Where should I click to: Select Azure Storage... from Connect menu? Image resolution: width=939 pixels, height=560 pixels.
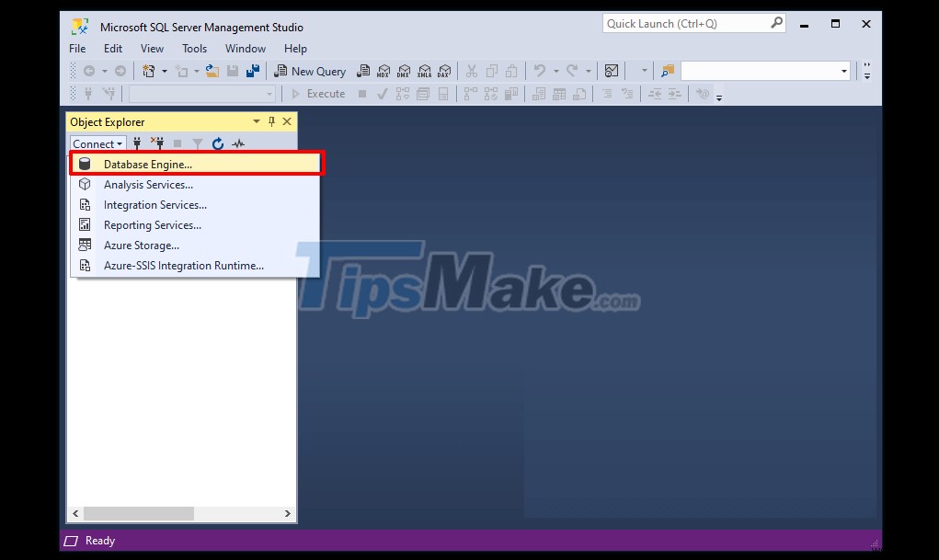pyautogui.click(x=195, y=246)
